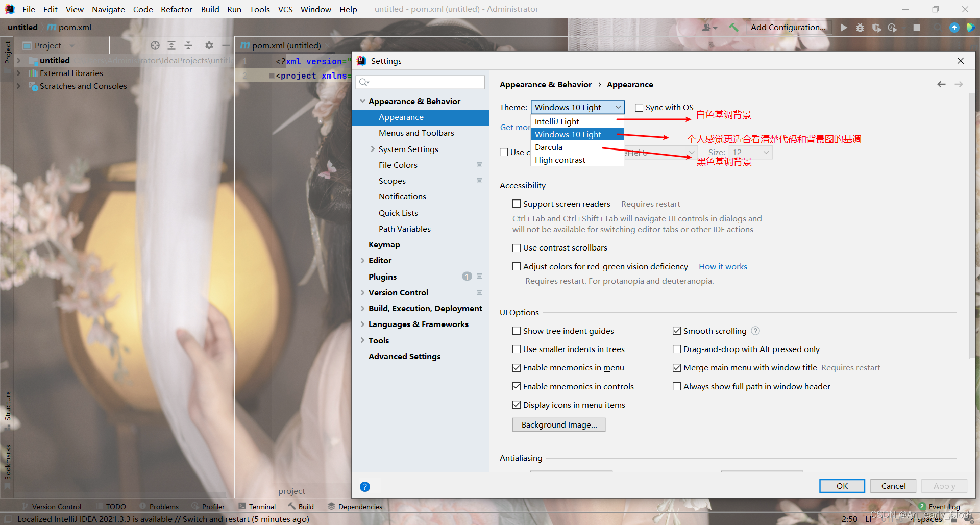Enable Use contrast scrollbars
980x525 pixels.
point(517,247)
